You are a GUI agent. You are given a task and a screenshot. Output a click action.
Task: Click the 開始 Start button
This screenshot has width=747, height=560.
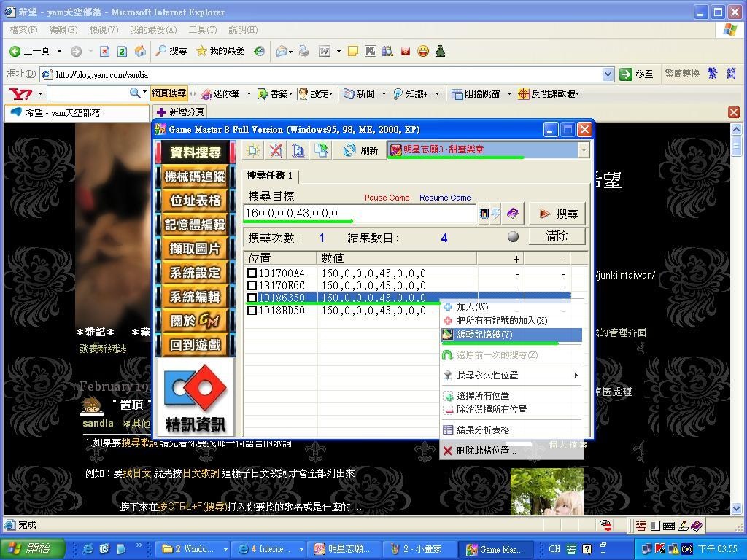tap(31, 548)
